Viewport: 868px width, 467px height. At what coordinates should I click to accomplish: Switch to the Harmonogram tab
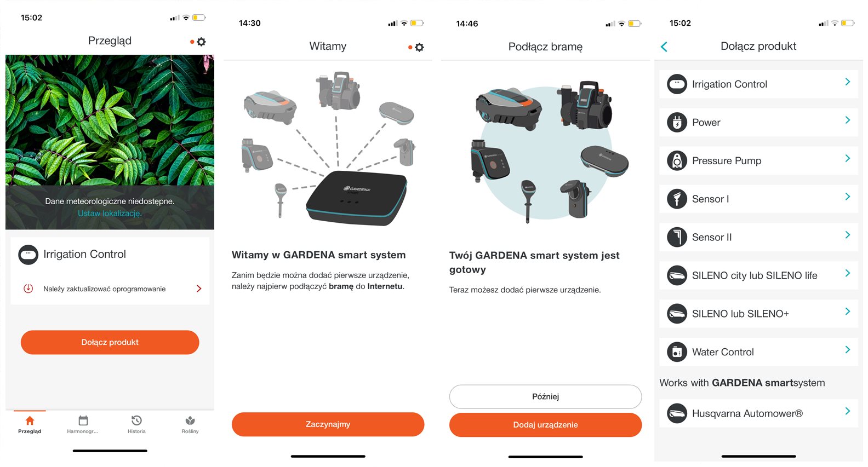(83, 424)
